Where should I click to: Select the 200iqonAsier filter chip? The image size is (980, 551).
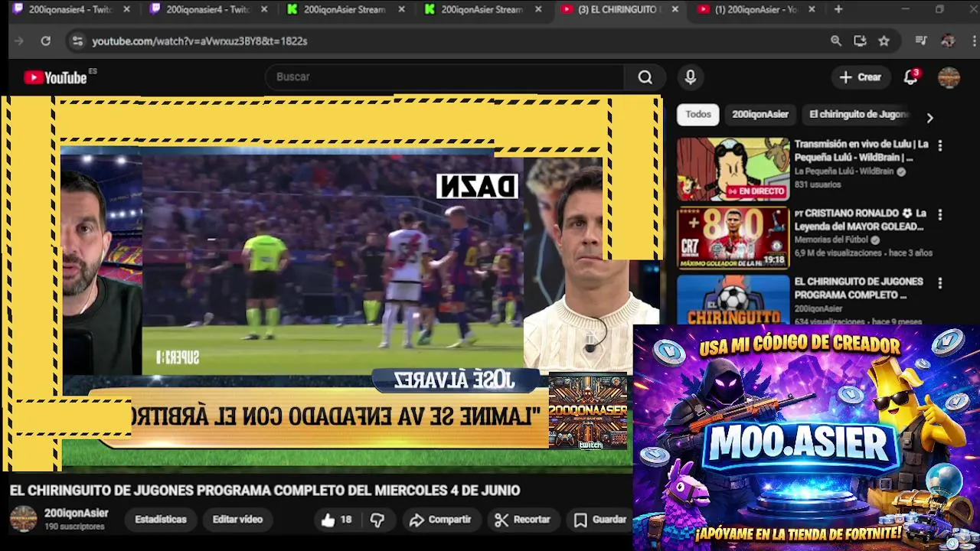760,114
